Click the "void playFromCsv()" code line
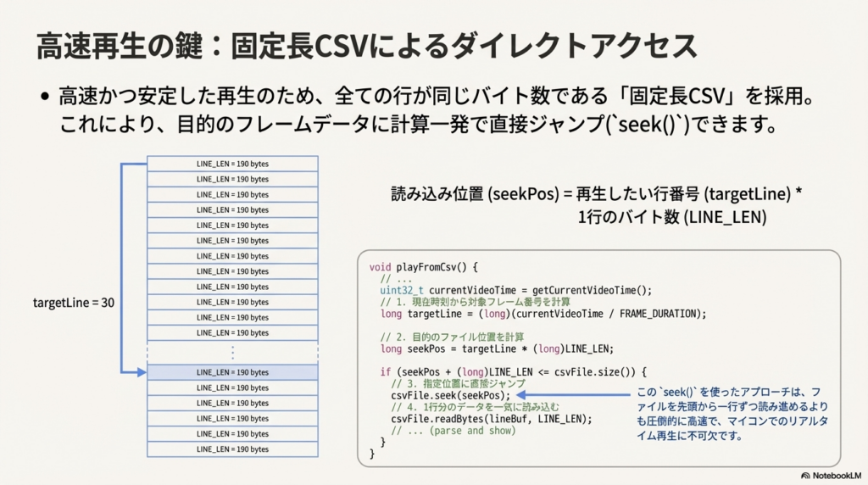The height and width of the screenshot is (485, 868). point(424,266)
